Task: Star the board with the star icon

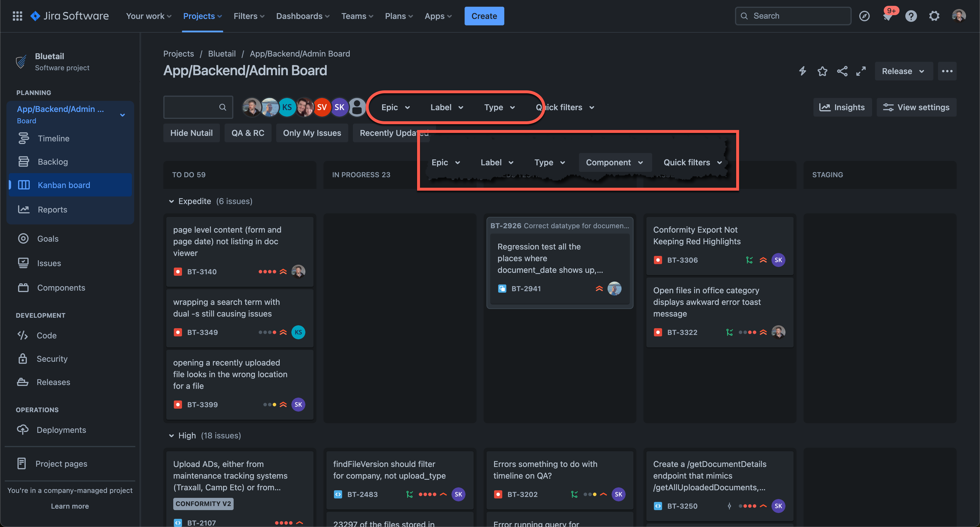Action: pyautogui.click(x=822, y=71)
